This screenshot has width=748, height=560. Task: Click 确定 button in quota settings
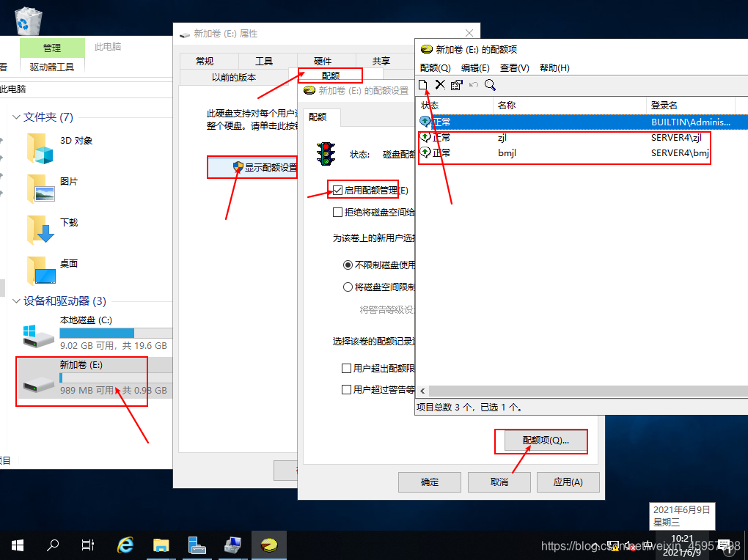tap(429, 482)
